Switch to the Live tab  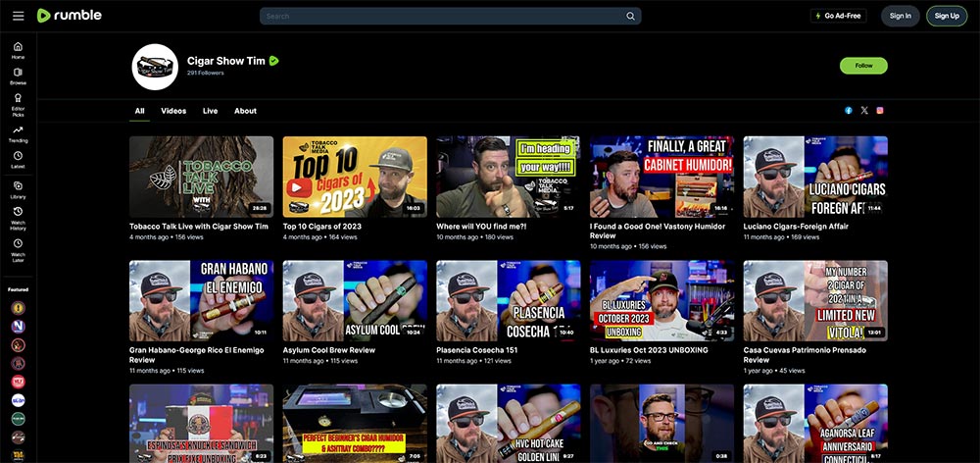210,111
